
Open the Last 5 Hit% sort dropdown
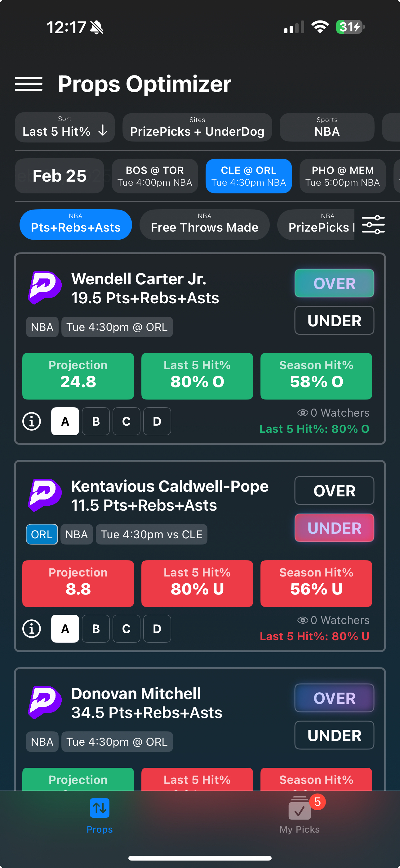click(64, 127)
